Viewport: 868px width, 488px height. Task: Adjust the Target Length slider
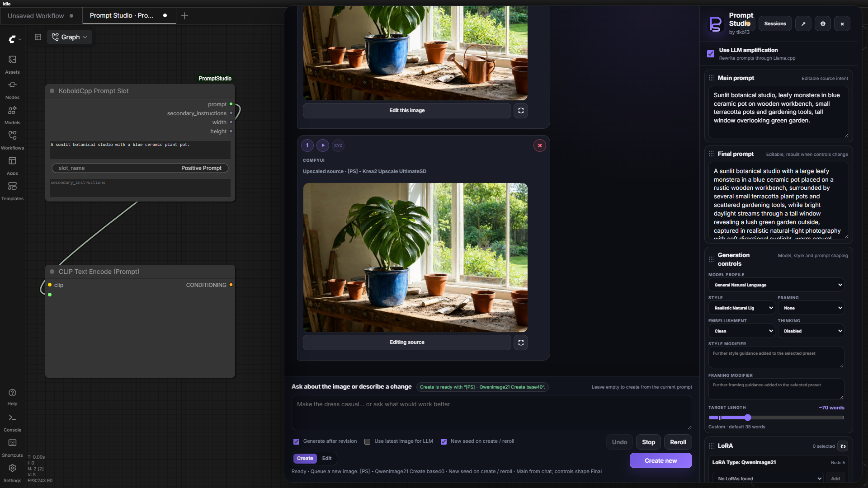click(x=776, y=418)
